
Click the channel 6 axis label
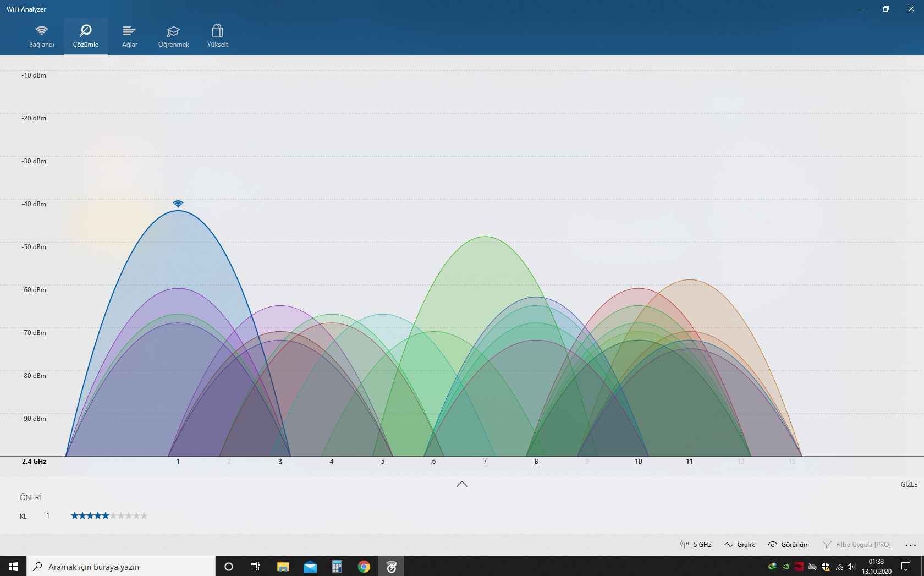434,462
